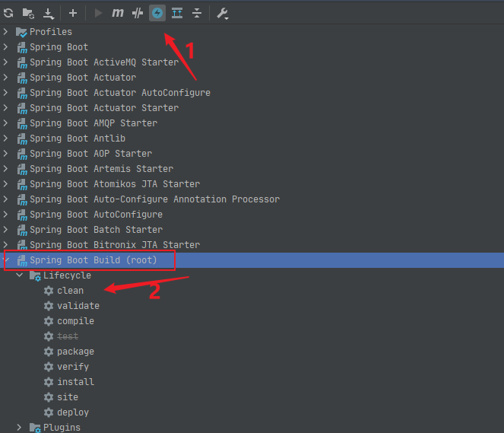The width and height of the screenshot is (504, 433).
Task: Expand Spring Boot Actuator AutoConfigure chevron
Action: (x=5, y=93)
